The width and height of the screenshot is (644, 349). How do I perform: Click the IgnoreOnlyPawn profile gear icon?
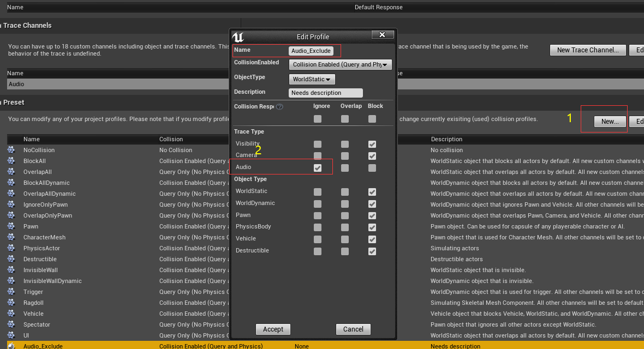pos(11,204)
